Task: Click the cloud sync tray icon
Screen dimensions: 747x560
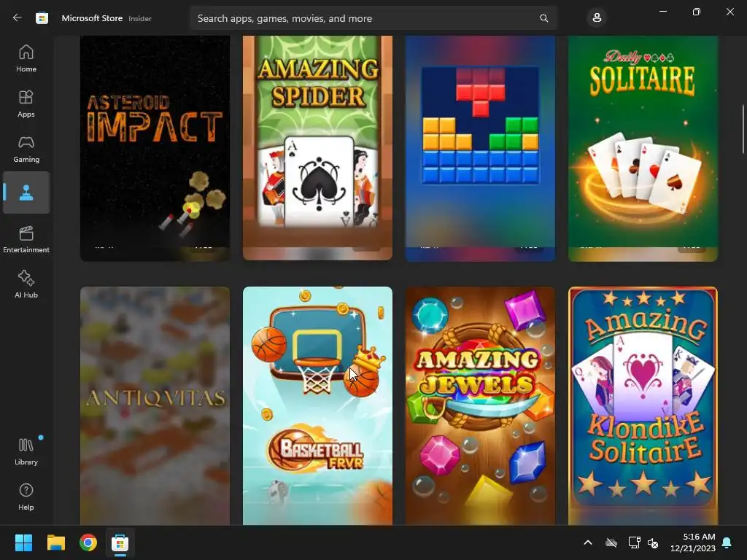Action: 611,542
